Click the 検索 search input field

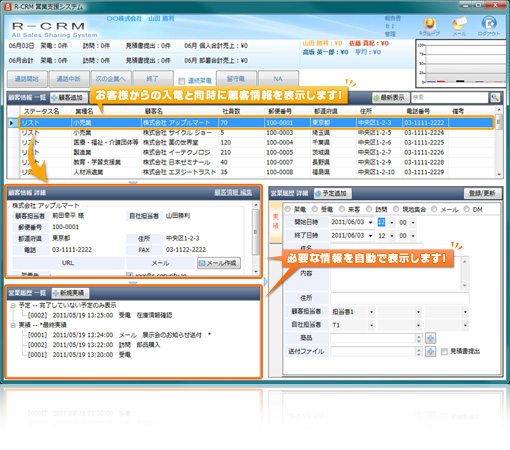tap(450, 97)
